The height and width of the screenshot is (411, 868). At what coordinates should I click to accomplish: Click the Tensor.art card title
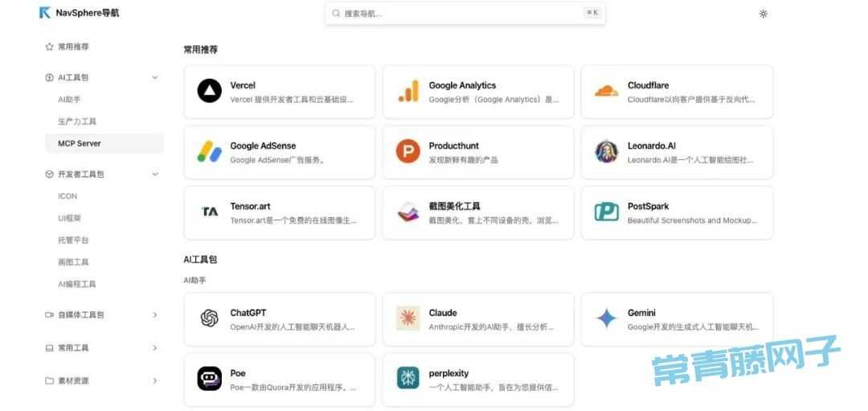tap(250, 206)
